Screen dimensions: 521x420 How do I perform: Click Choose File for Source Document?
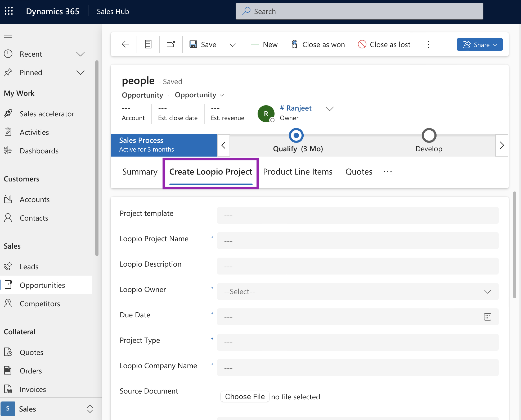tap(245, 396)
